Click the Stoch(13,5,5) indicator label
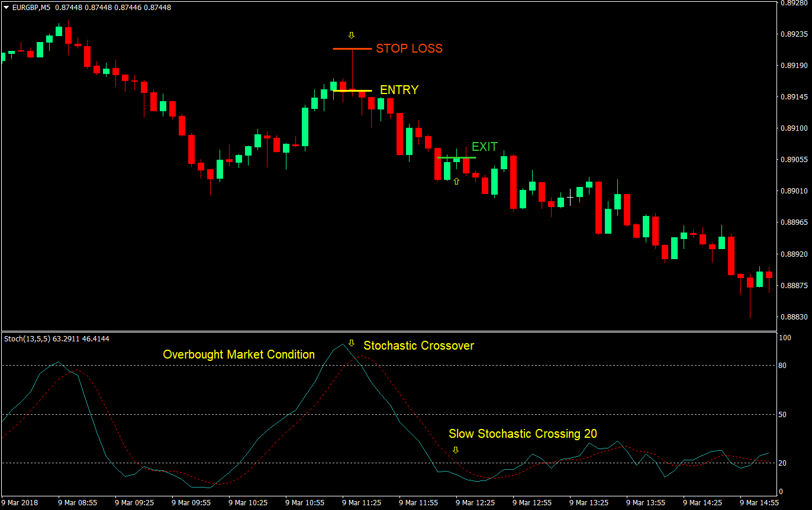The image size is (812, 510). tap(27, 339)
